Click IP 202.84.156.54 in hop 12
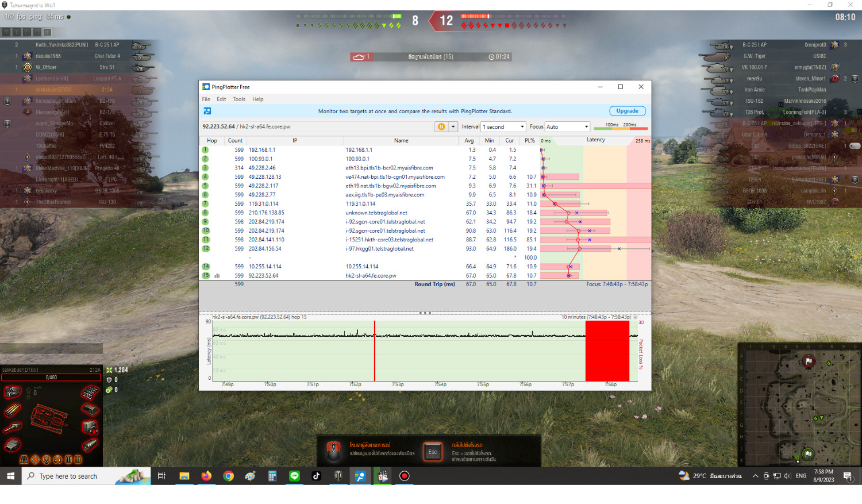Image resolution: width=862 pixels, height=504 pixels. (265, 249)
